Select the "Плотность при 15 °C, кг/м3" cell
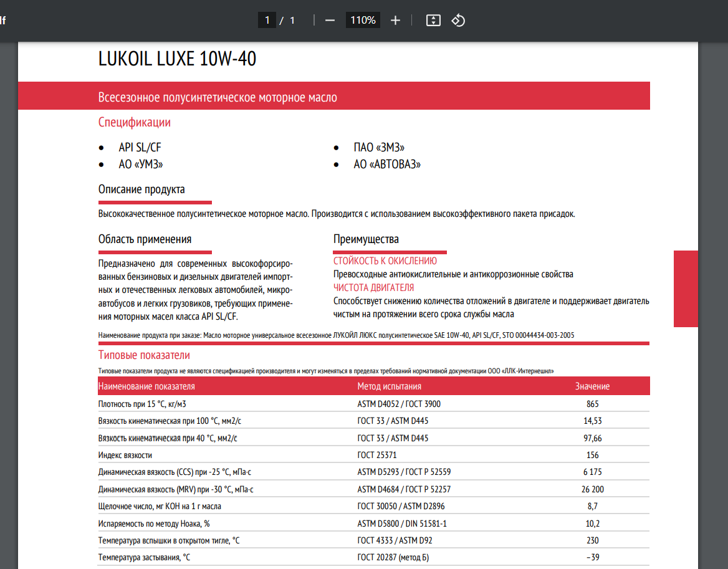The height and width of the screenshot is (569, 728). pos(142,404)
